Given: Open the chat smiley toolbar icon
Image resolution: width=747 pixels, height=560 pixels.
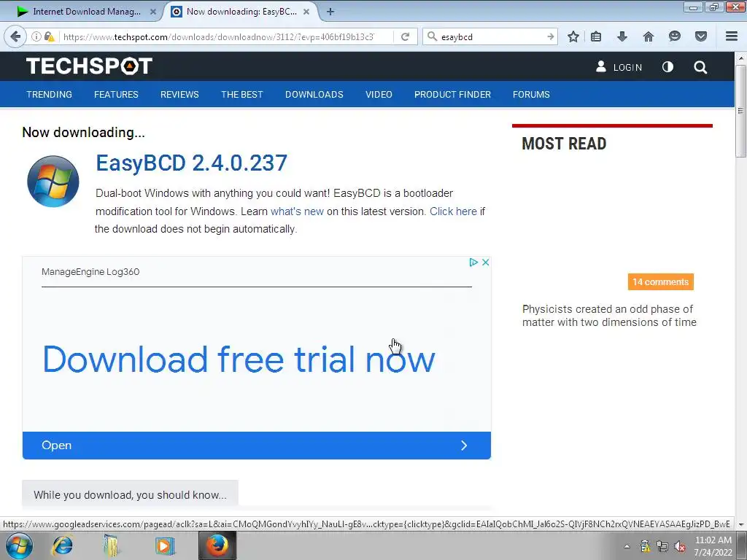Looking at the screenshot, I should click(x=675, y=36).
